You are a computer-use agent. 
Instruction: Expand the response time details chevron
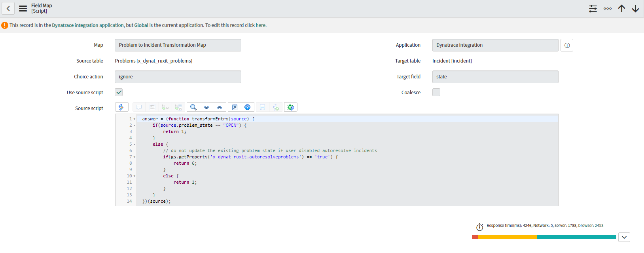624,237
